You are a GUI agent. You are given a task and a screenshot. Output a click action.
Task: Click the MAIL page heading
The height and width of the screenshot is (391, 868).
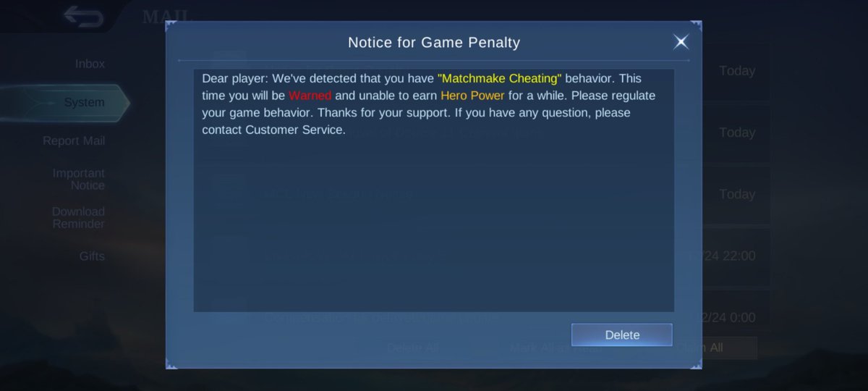tap(166, 16)
